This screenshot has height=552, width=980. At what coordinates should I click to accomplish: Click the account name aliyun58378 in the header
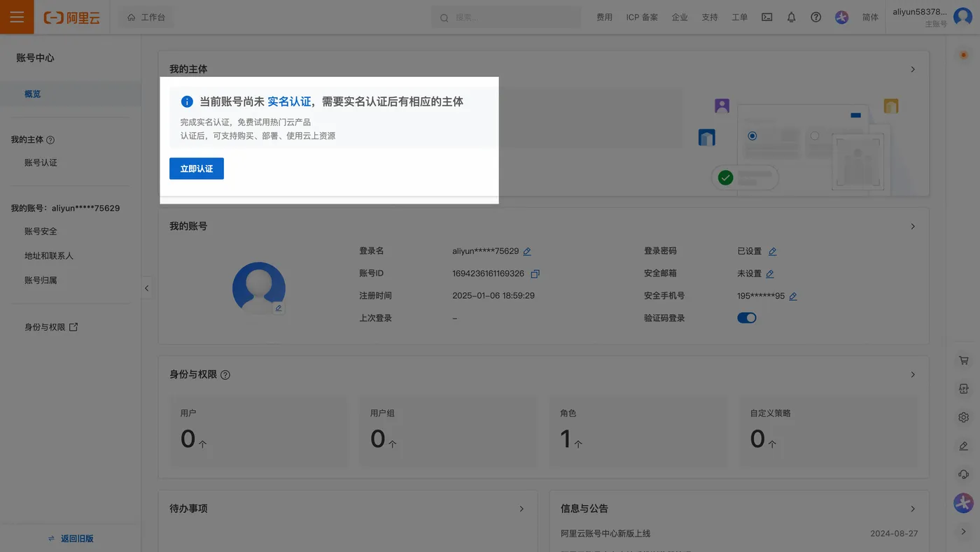920,12
